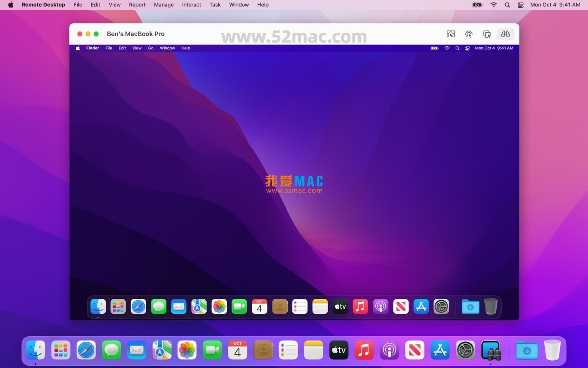
Task: Enable curtain mode on the remote screen
Action: 451,34
